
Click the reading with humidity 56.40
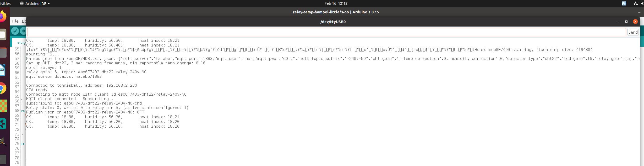click(x=103, y=45)
